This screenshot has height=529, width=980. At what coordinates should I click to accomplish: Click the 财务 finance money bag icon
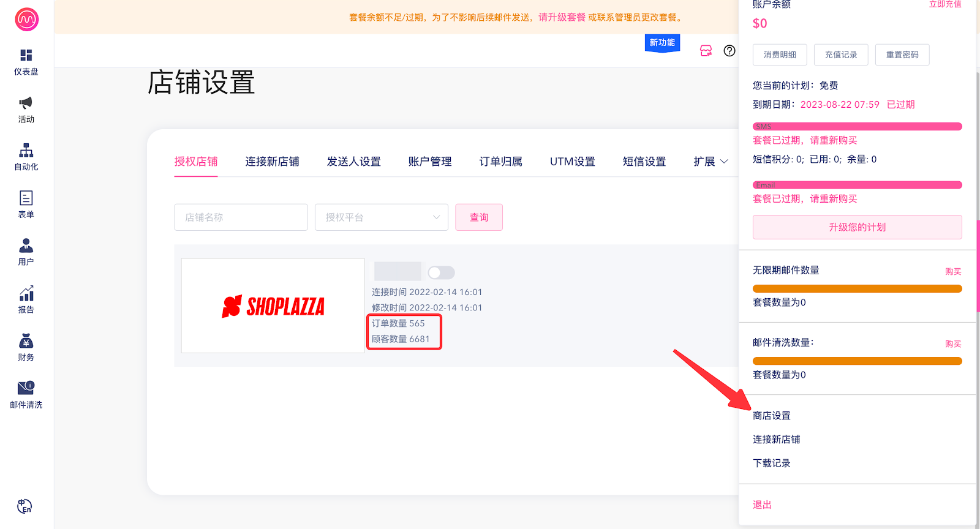pos(26,341)
